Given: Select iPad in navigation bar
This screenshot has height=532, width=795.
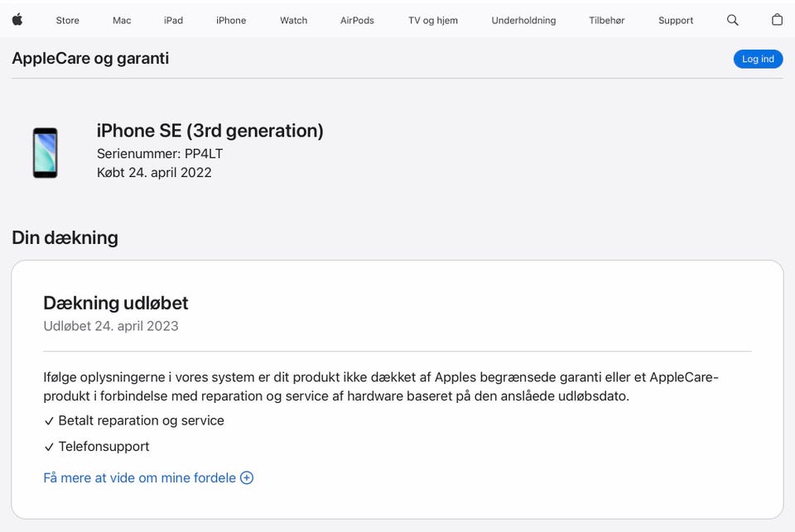Looking at the screenshot, I should pyautogui.click(x=173, y=20).
